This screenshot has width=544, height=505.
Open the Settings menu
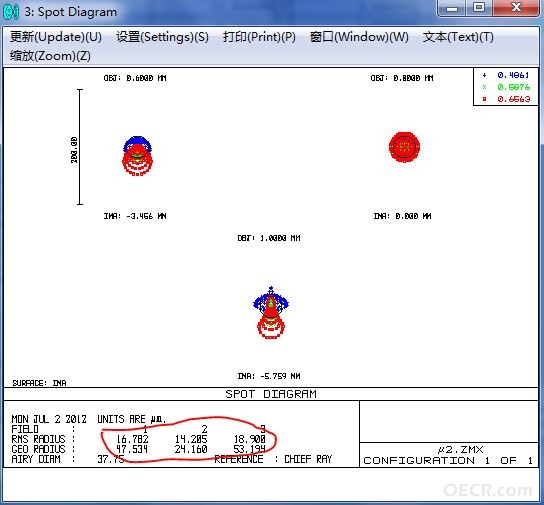click(x=162, y=37)
